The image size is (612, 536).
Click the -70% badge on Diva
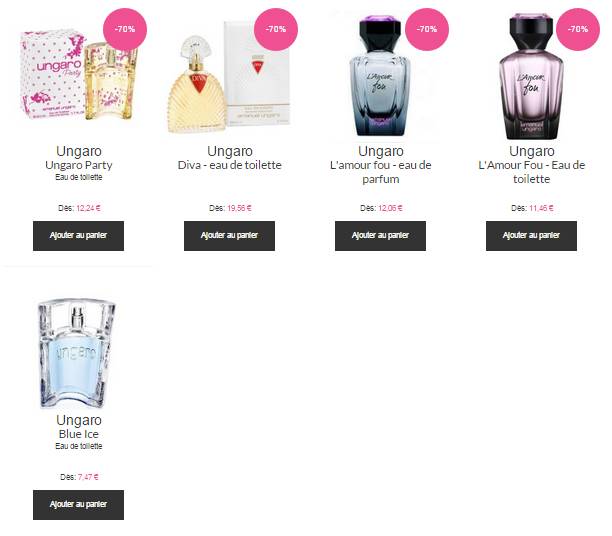coord(276,29)
